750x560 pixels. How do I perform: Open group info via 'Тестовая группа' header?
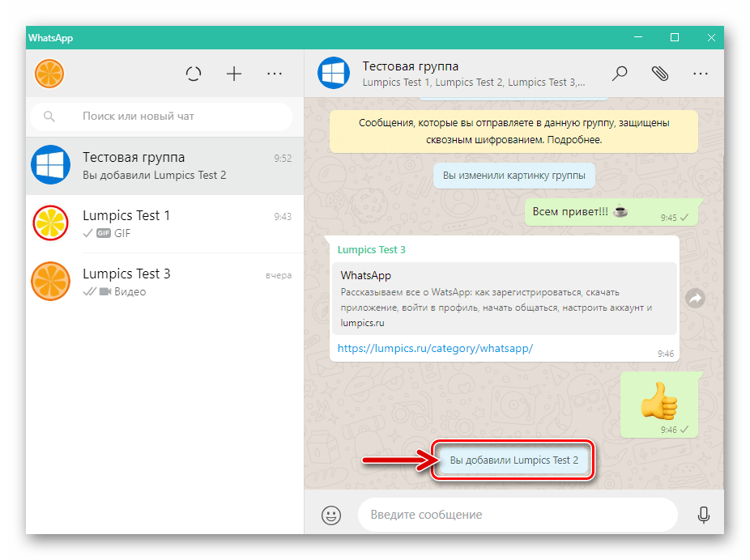click(410, 66)
